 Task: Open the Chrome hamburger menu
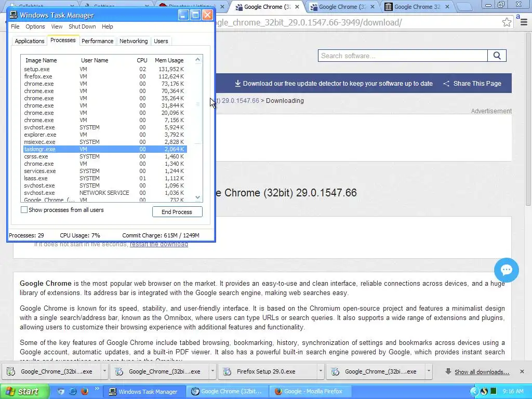coord(524,22)
